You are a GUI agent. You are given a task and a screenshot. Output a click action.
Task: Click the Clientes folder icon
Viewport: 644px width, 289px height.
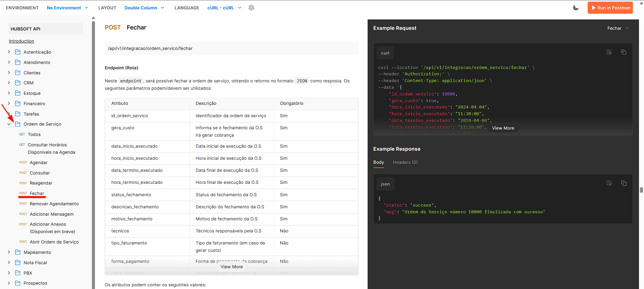18,73
